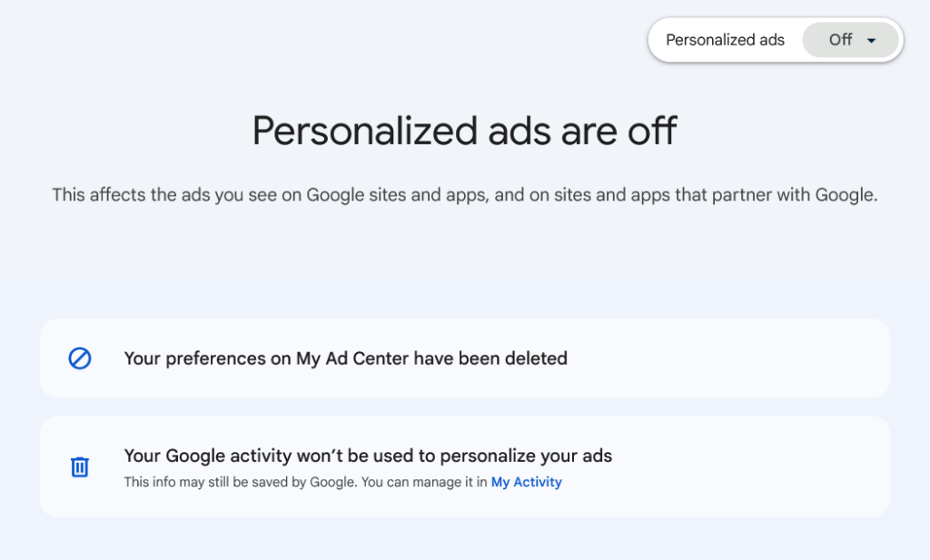Select the Personalized ads label in the pill
Viewport: 930px width, 560px height.
click(x=725, y=40)
